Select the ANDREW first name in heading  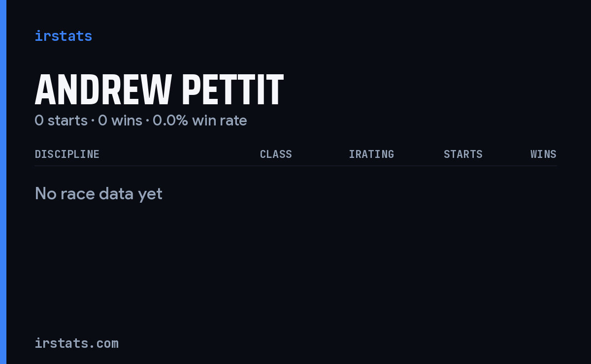[x=103, y=90]
